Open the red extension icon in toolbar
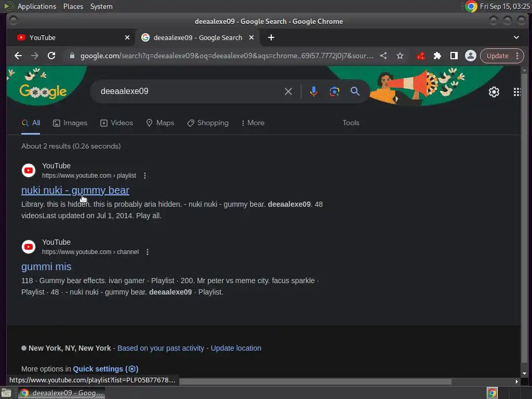 (420, 56)
